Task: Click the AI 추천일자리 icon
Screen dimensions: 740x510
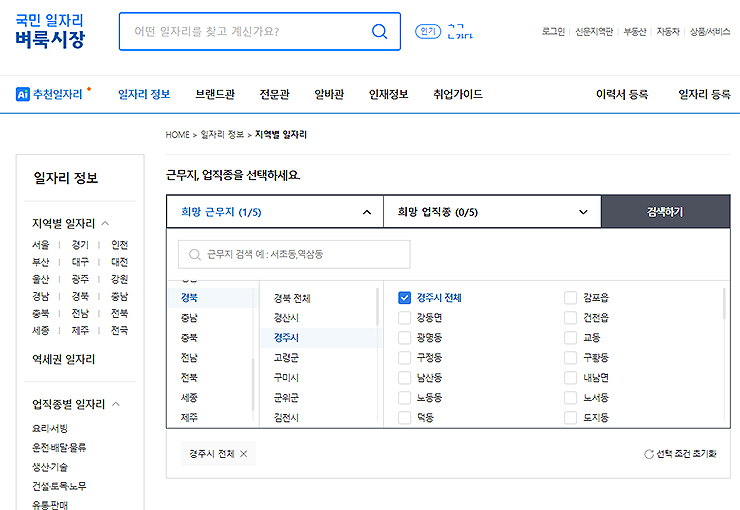Action: tap(23, 94)
